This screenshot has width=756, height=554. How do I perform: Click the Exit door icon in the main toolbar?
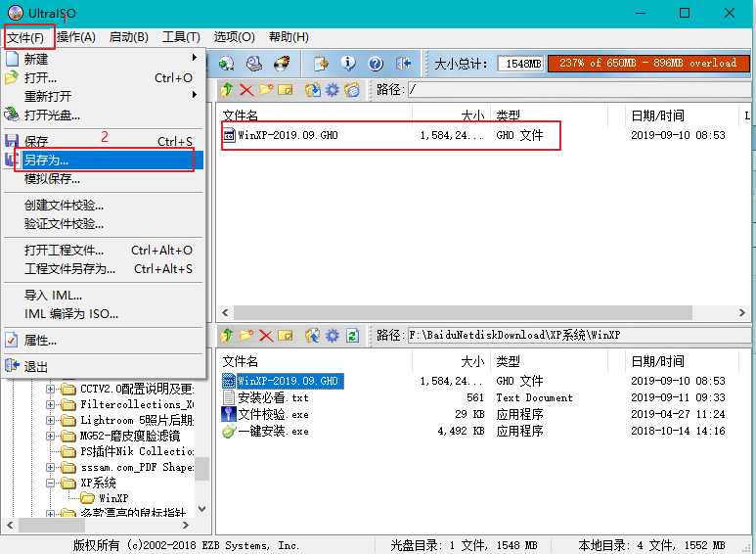pyautogui.click(x=404, y=64)
